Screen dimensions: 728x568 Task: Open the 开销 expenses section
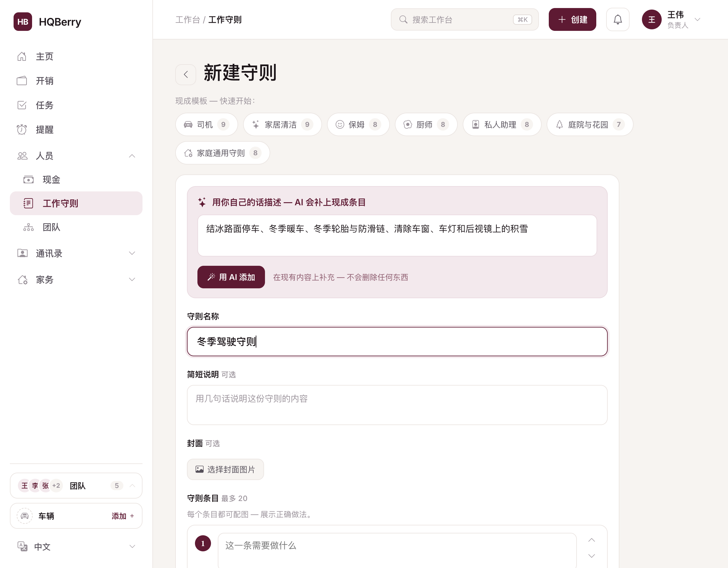(76, 81)
